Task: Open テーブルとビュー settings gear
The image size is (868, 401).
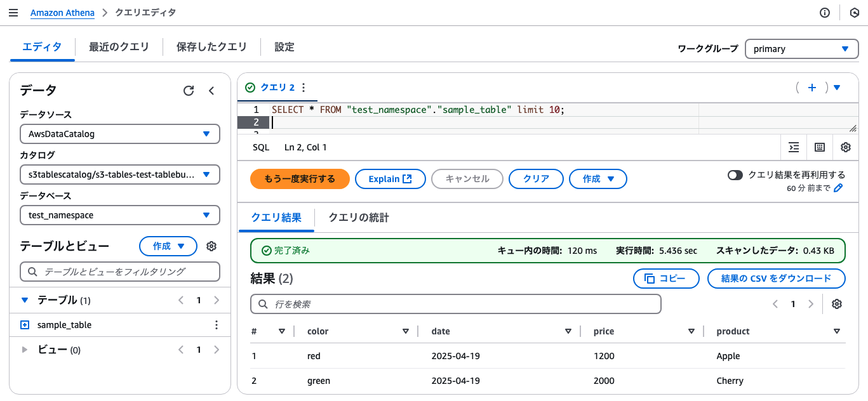Action: pos(212,246)
